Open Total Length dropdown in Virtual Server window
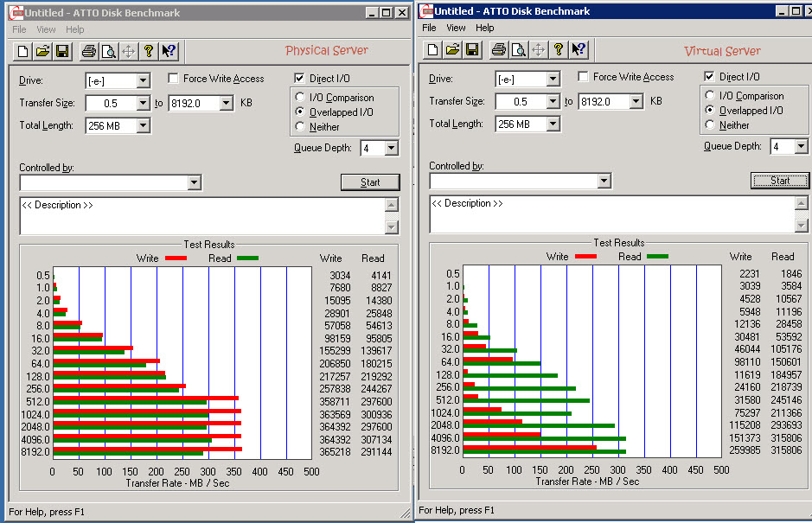The image size is (812, 523). coord(553,124)
